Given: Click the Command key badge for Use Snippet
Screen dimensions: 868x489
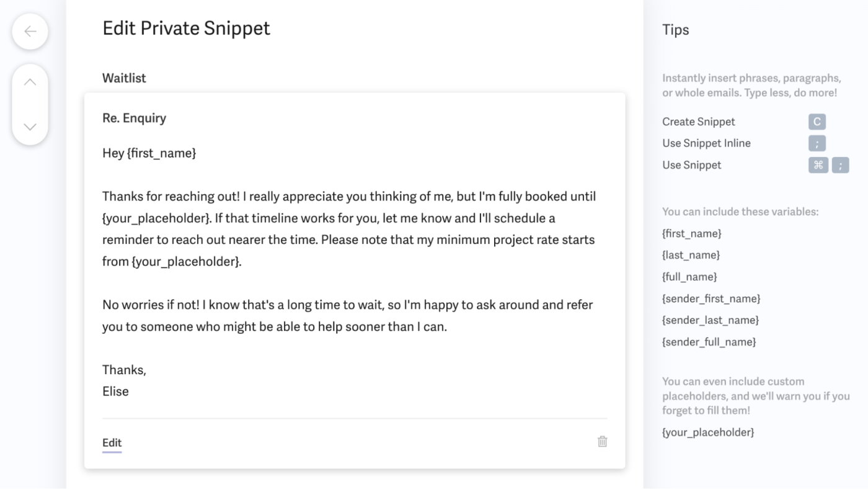Looking at the screenshot, I should coord(818,165).
